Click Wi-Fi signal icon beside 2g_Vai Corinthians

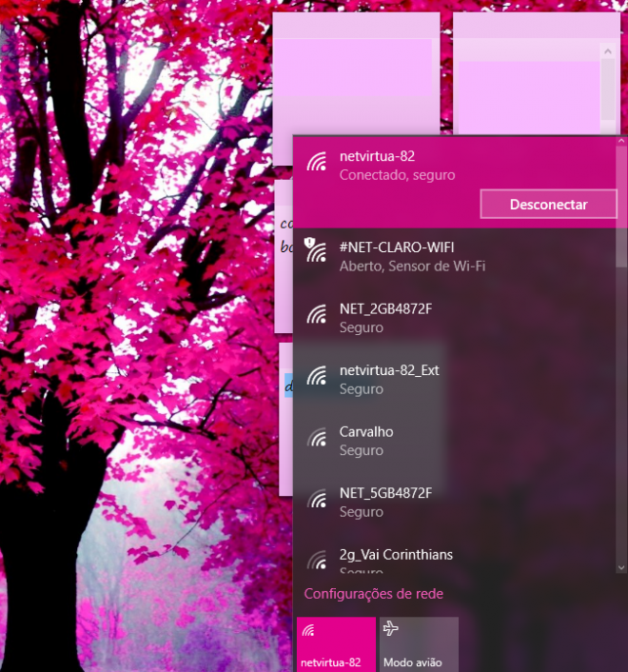tap(317, 560)
